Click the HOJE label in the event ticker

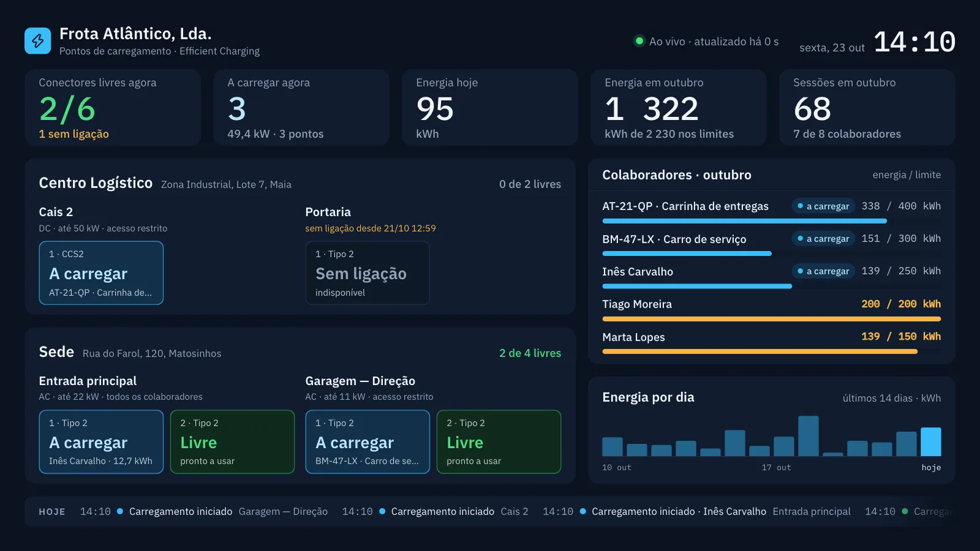click(52, 512)
